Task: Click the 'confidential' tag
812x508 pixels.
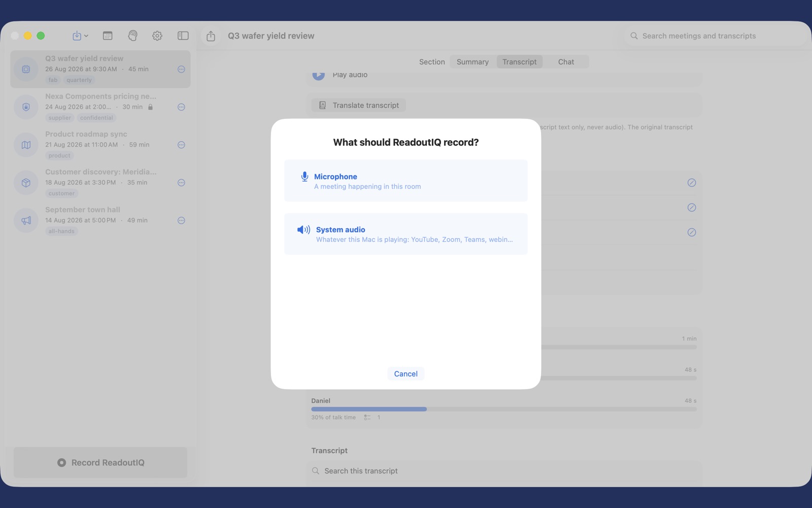Action: [96, 118]
